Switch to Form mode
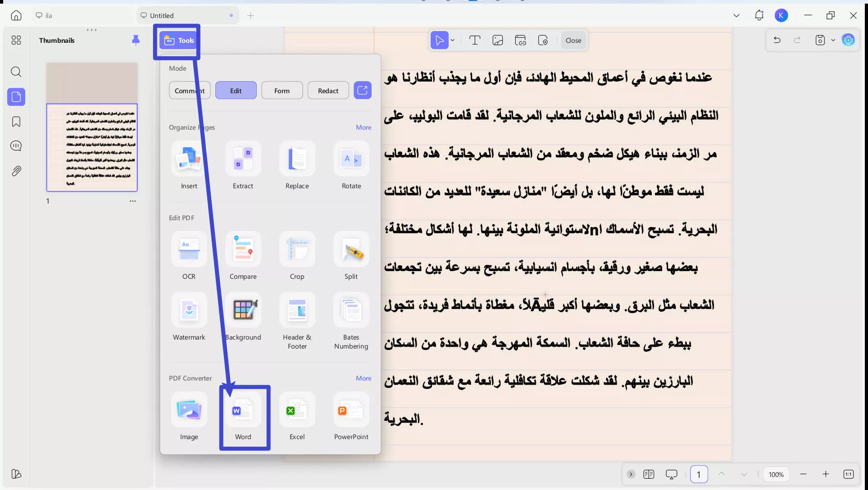The image size is (868, 490). pyautogui.click(x=282, y=90)
